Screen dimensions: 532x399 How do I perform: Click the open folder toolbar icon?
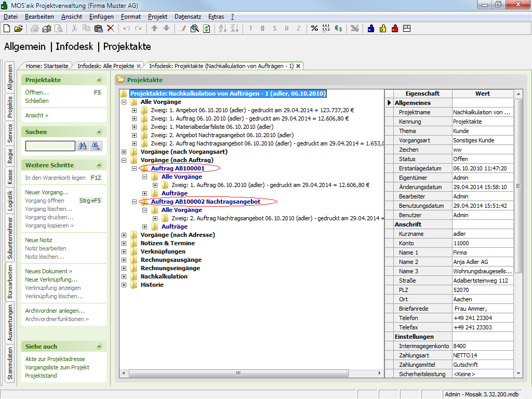tap(19, 29)
